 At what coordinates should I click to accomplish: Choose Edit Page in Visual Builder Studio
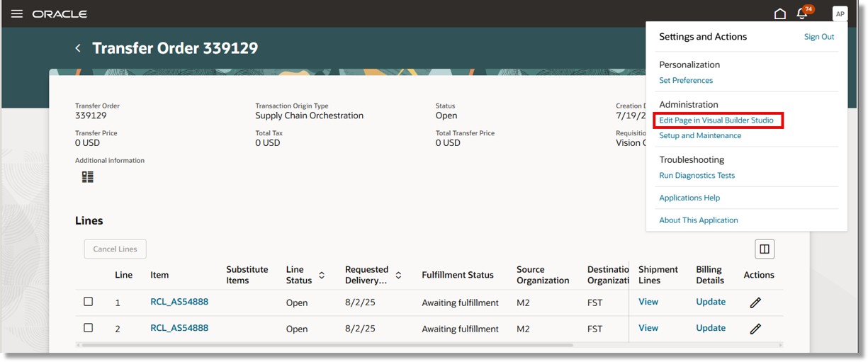point(716,120)
